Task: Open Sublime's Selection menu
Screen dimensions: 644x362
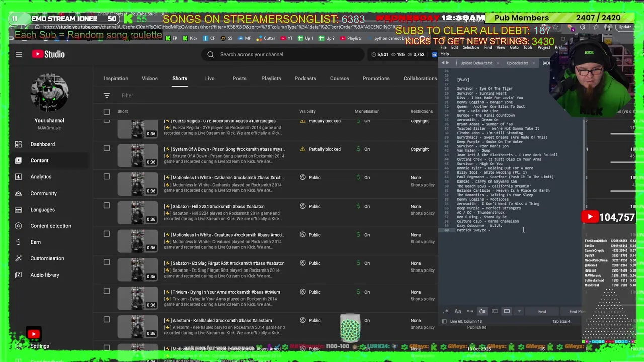Action: (x=471, y=48)
